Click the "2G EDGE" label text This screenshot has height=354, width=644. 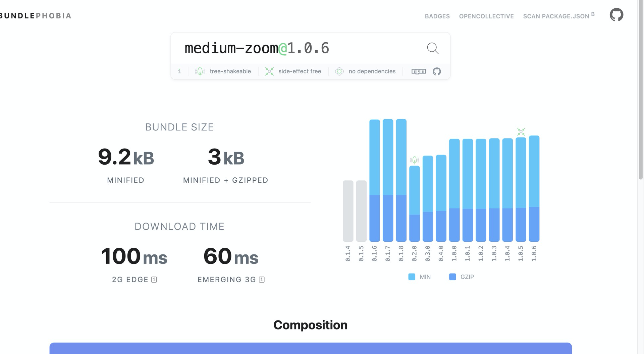click(x=130, y=280)
